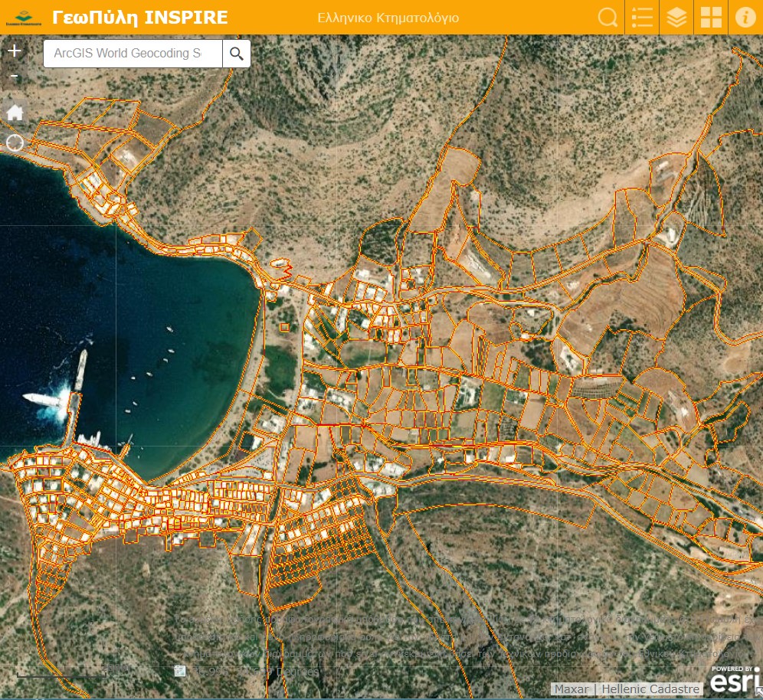Click the map scale bar
Screen dimensions: 763x700
click(x=61, y=675)
